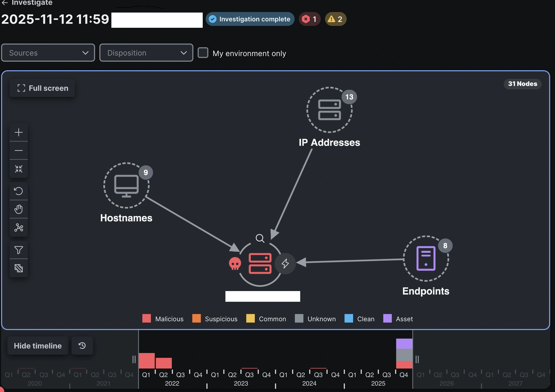Open the graph filter tool
555x392 pixels.
coord(19,250)
